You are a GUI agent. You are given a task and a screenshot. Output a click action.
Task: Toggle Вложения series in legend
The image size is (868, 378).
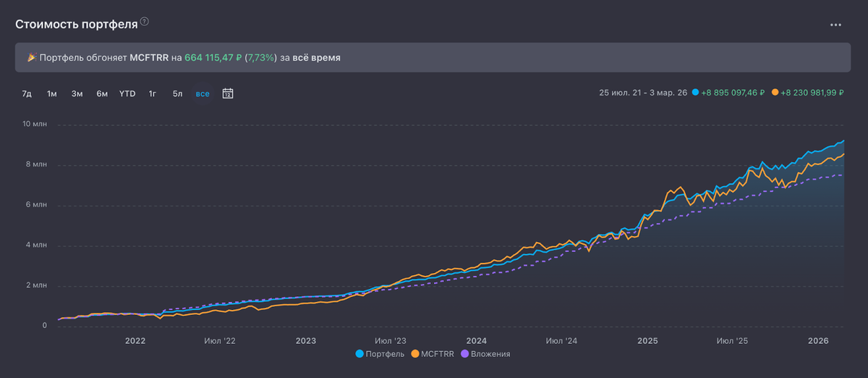(485, 354)
